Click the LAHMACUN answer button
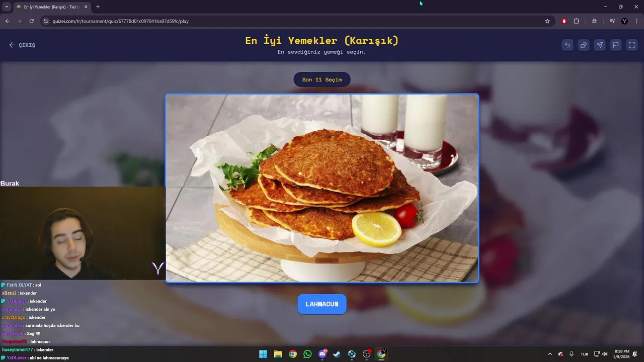This screenshot has height=362, width=644. pyautogui.click(x=322, y=304)
